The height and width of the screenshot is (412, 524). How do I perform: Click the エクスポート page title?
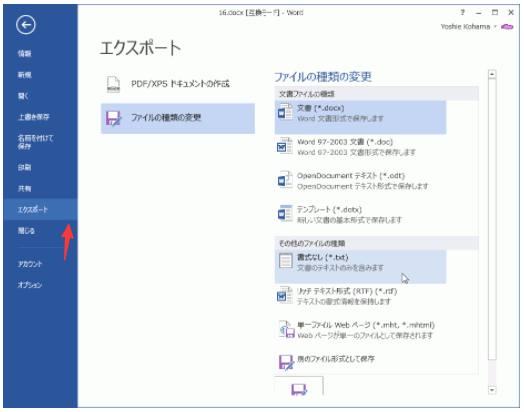140,48
